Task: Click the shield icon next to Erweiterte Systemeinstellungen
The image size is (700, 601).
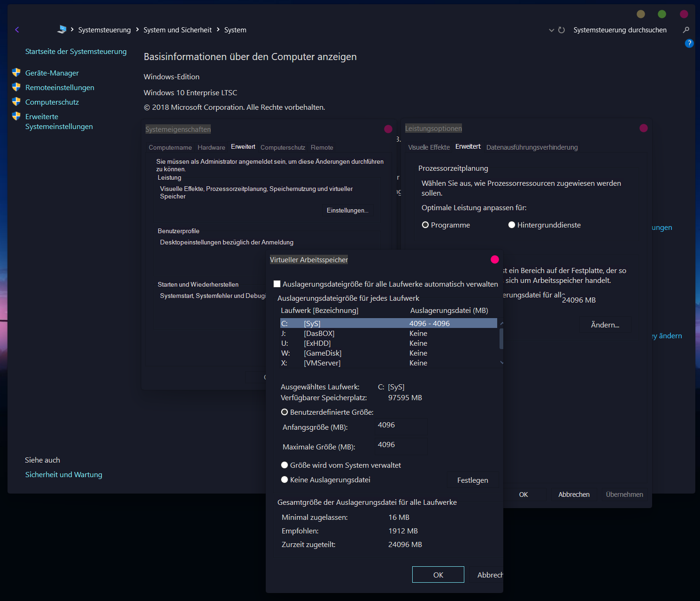Action: pyautogui.click(x=16, y=116)
